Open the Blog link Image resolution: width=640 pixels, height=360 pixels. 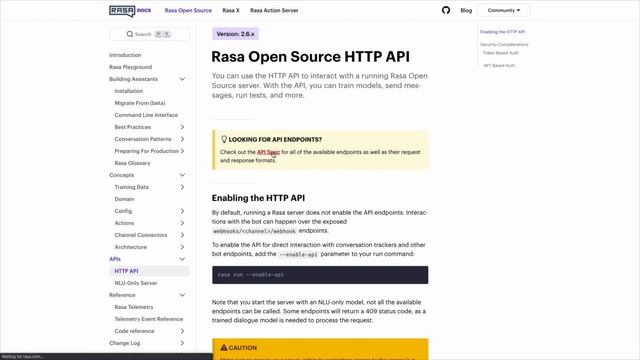point(466,11)
